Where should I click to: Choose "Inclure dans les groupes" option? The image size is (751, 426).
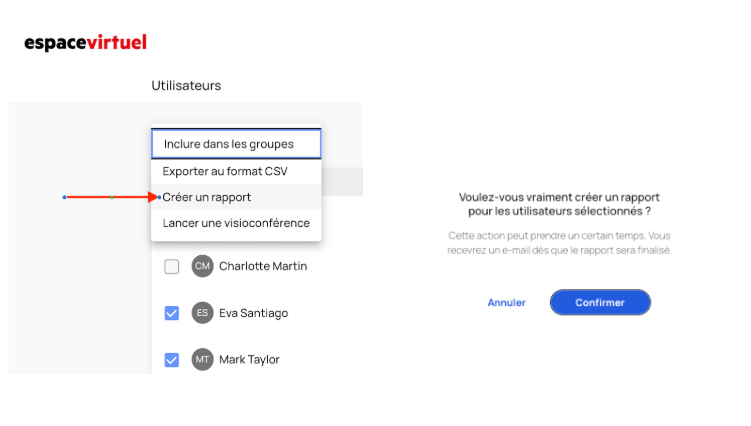click(236, 144)
